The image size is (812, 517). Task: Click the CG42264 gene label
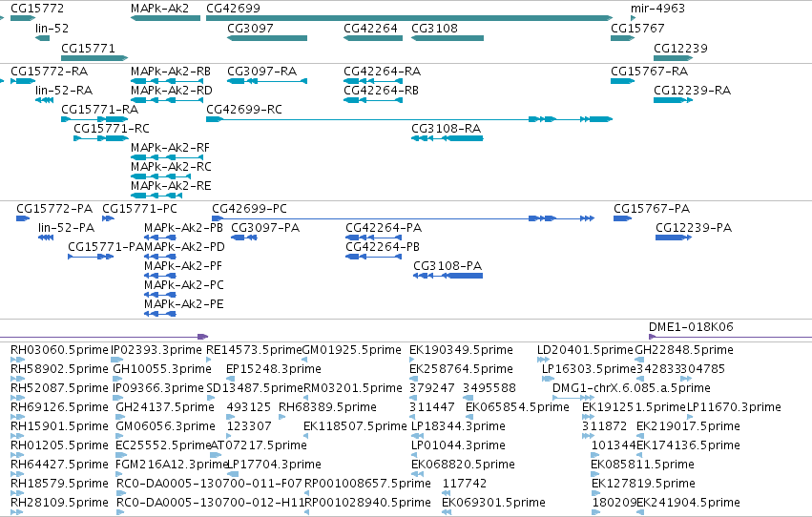370,28
